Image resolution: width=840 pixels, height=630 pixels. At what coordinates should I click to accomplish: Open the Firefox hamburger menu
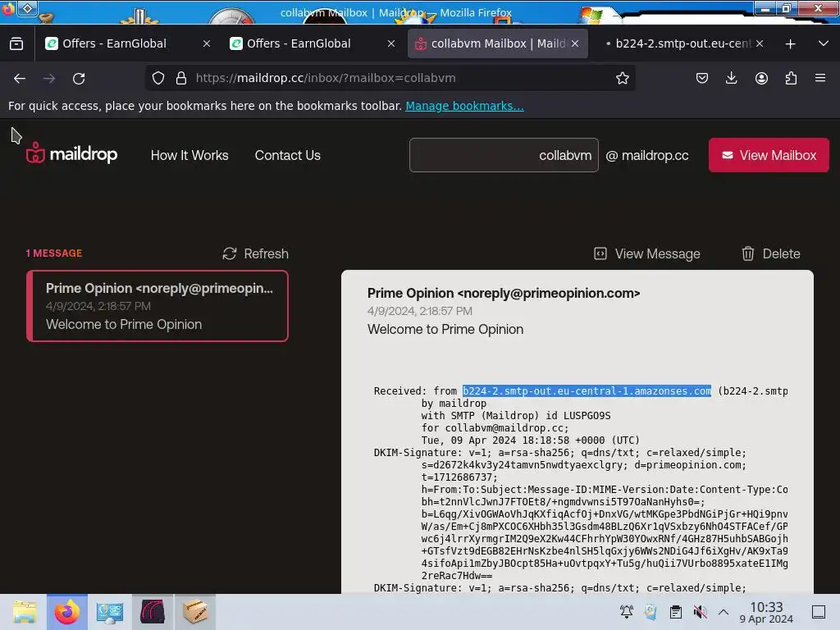[820, 78]
